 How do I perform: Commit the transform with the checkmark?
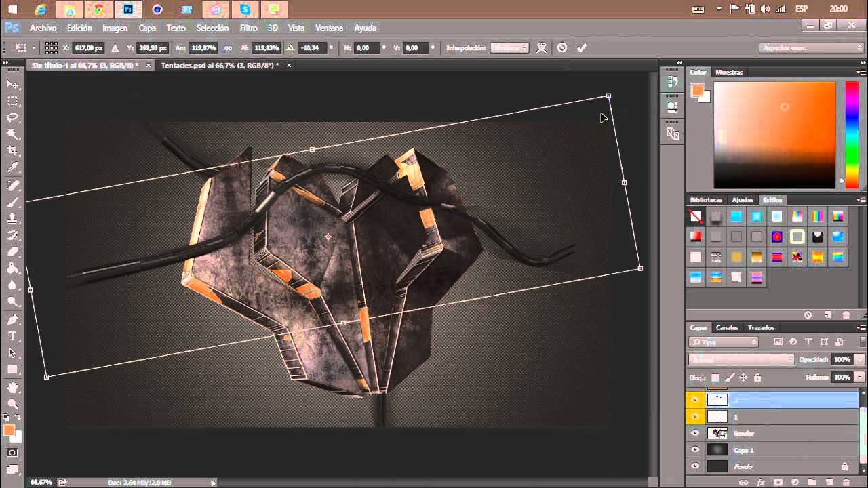point(581,48)
